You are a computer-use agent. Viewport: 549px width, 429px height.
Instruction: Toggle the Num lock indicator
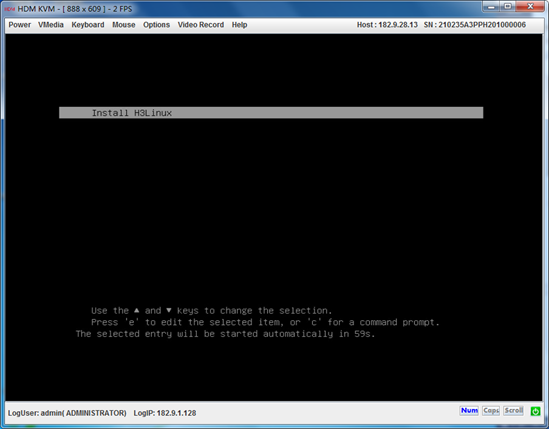tap(469, 410)
